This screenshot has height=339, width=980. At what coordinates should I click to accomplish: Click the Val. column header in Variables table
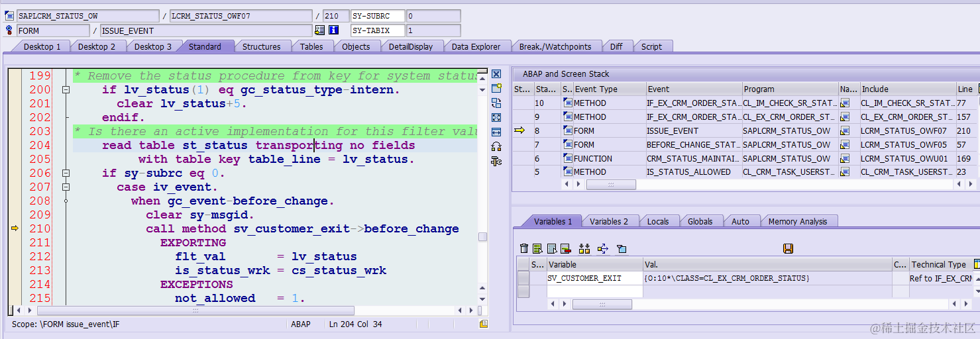click(767, 264)
